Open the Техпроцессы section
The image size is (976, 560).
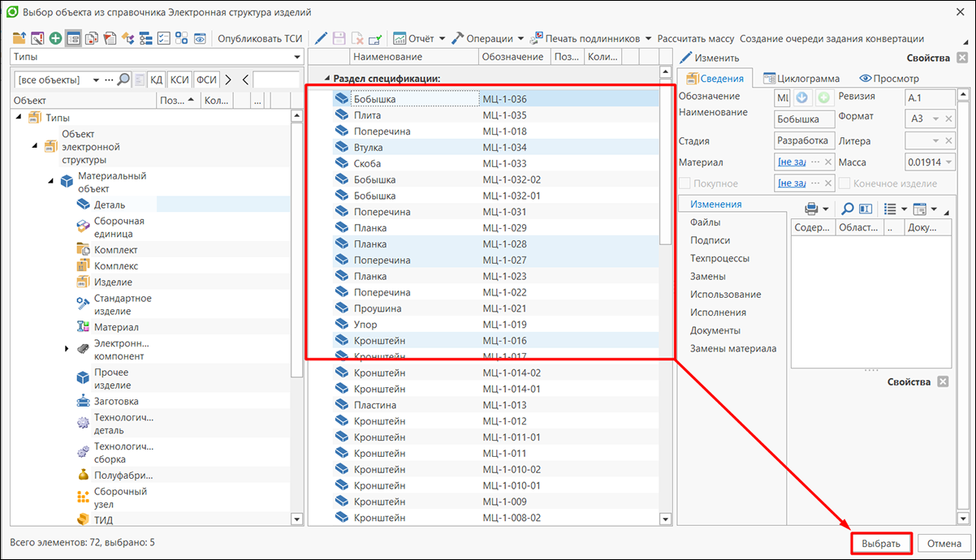719,258
